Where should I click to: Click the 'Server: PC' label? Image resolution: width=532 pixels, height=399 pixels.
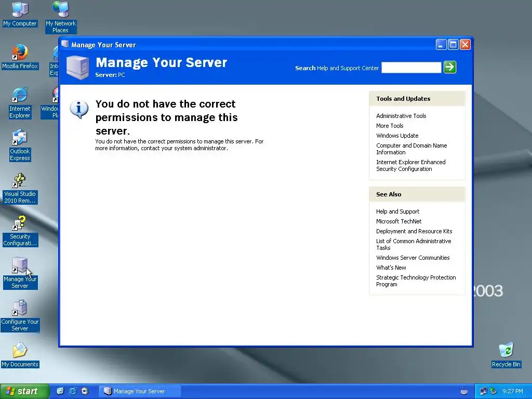(x=110, y=75)
